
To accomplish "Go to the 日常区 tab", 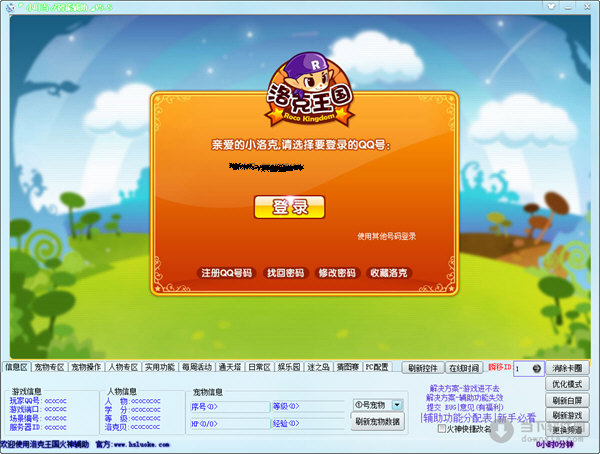I will (259, 367).
